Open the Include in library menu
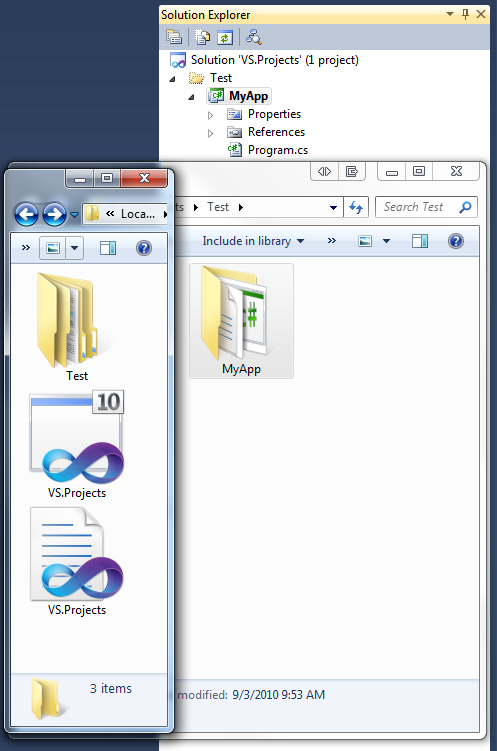Viewport: 497px width, 751px height. point(253,241)
